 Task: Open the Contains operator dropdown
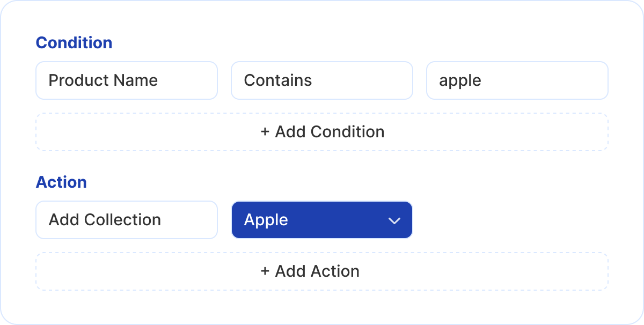tap(321, 80)
